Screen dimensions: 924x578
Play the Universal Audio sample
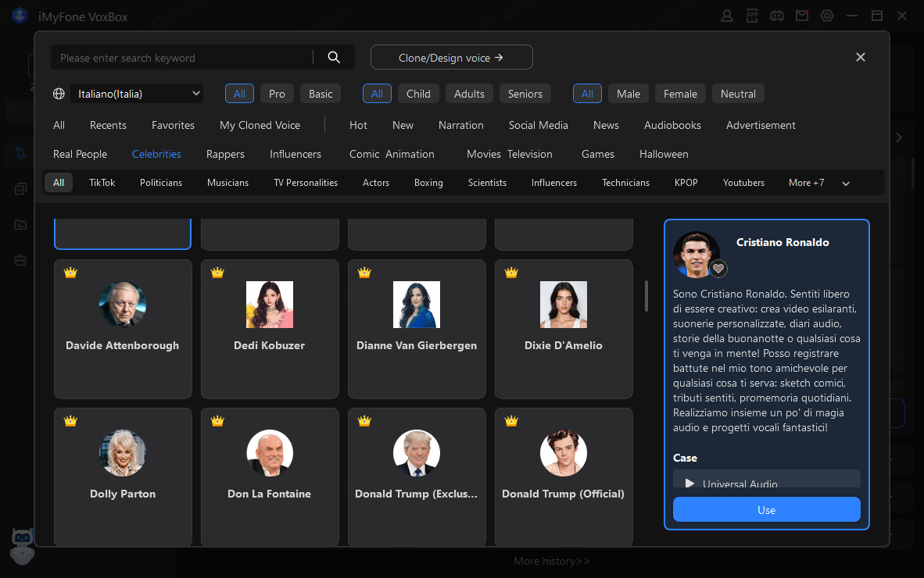tap(690, 483)
